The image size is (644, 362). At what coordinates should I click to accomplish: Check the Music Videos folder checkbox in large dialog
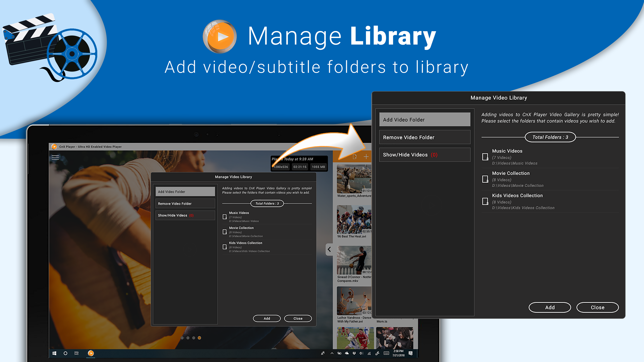point(485,157)
